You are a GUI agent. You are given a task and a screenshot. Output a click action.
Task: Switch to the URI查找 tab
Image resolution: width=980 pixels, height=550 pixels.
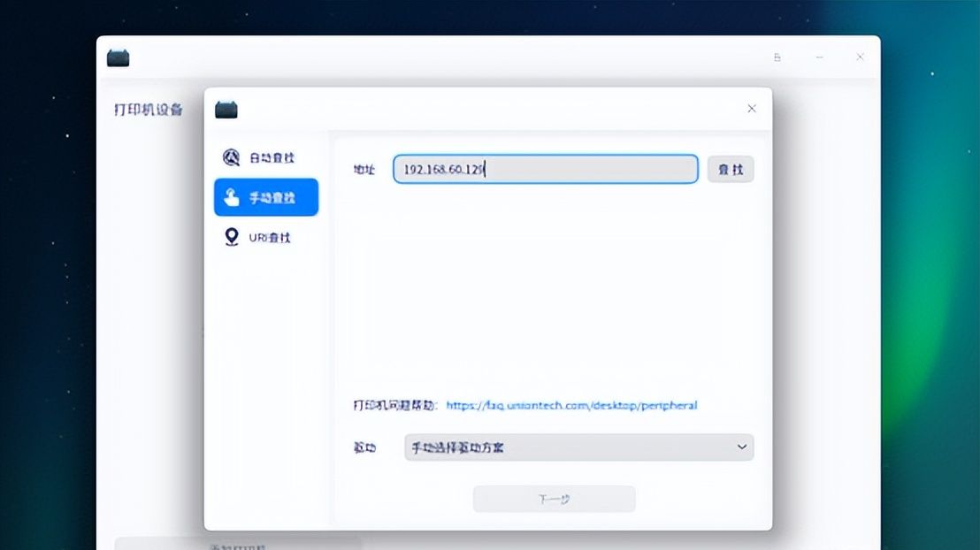(x=265, y=237)
